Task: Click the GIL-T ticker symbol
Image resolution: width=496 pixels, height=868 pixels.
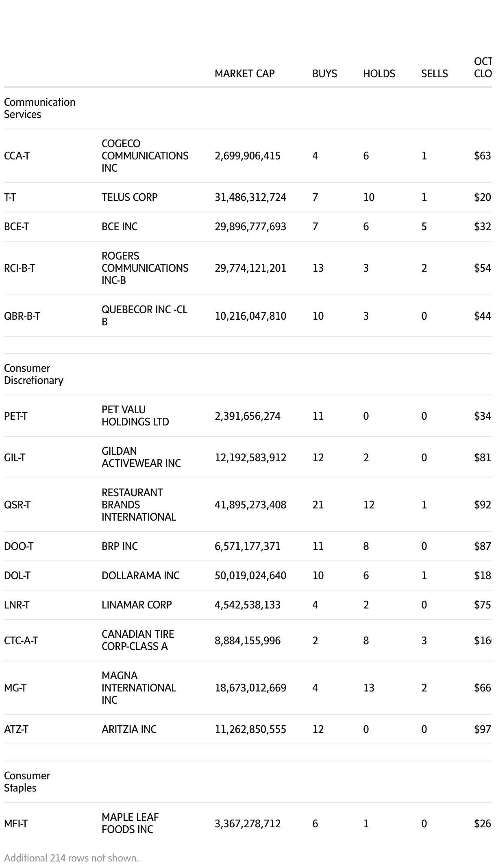Action: tap(15, 458)
